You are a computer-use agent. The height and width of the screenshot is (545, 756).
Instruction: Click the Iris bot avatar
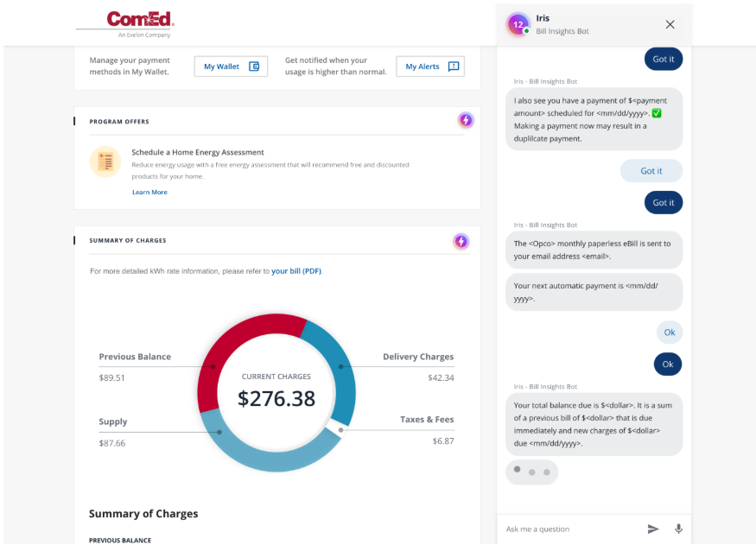click(x=518, y=24)
